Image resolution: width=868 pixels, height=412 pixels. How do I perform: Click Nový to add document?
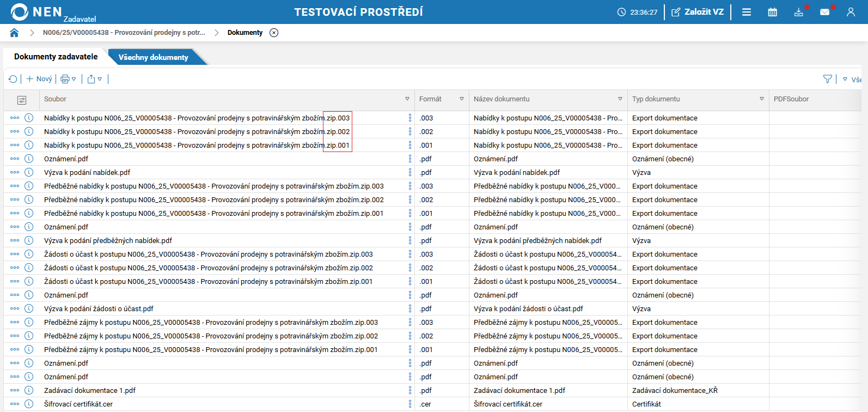(39, 79)
